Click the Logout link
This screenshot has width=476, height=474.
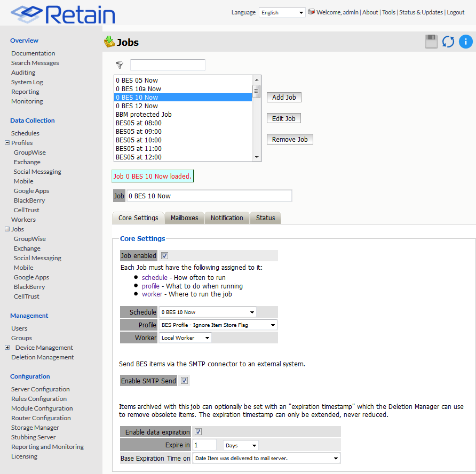pyautogui.click(x=455, y=12)
